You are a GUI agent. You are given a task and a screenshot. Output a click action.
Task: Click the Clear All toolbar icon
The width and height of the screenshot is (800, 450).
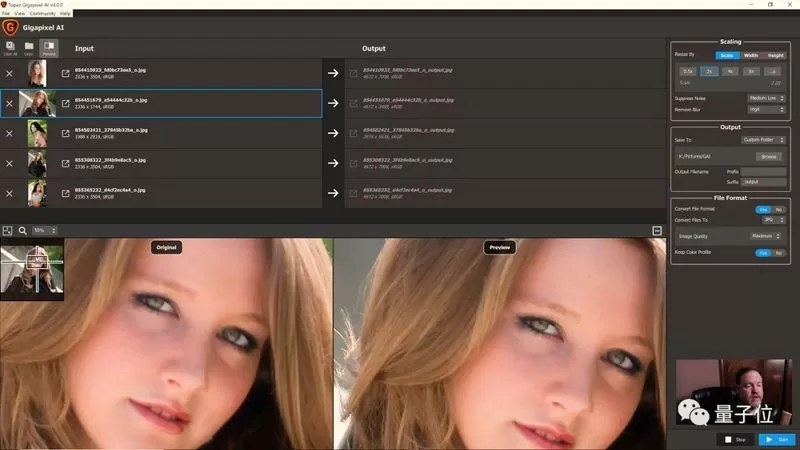(10, 48)
